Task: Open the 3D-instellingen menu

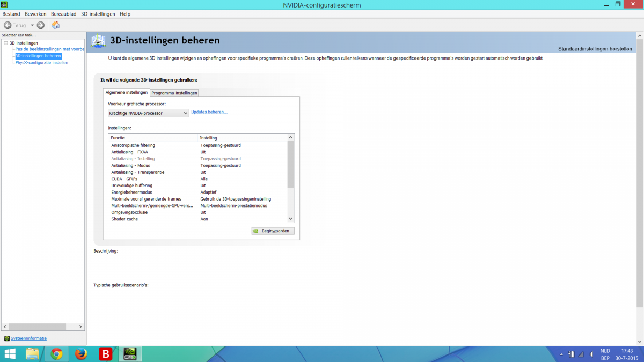Action: click(x=98, y=14)
